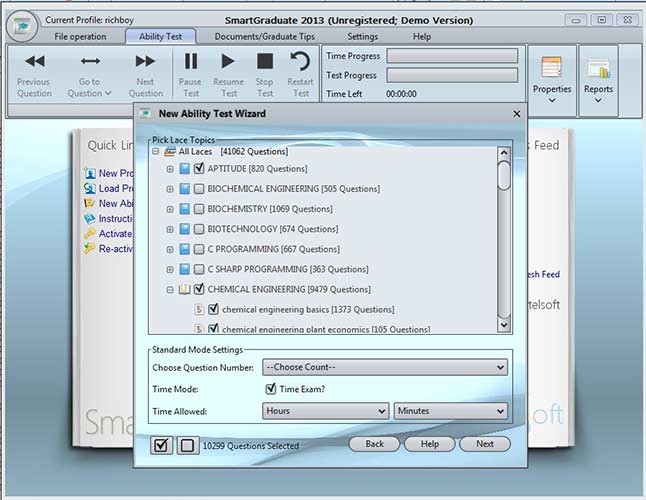Image resolution: width=646 pixels, height=500 pixels.
Task: Click the Load Profile quick link
Action: click(x=108, y=188)
